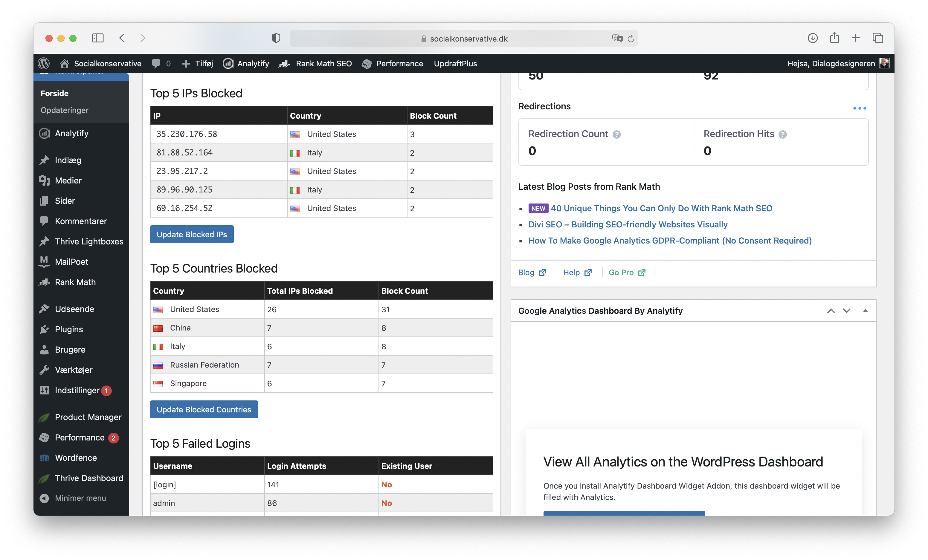
Task: Click the Go Pro link
Action: pos(627,272)
